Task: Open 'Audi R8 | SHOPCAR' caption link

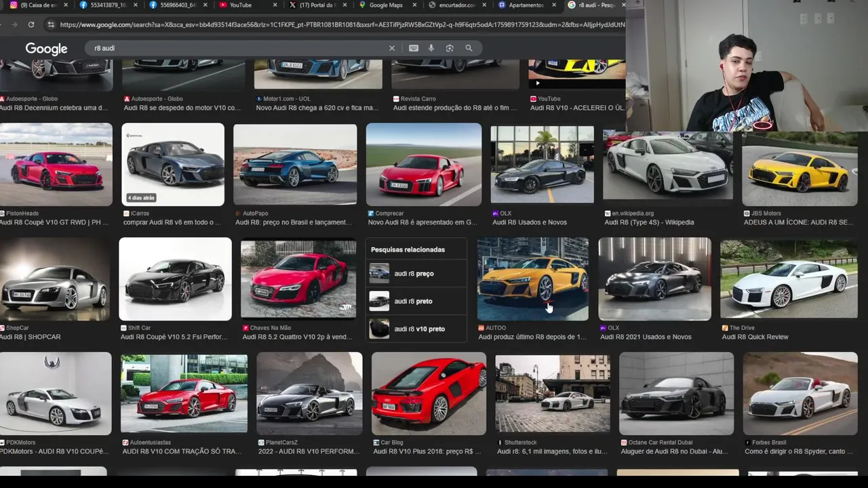Action: [31, 337]
